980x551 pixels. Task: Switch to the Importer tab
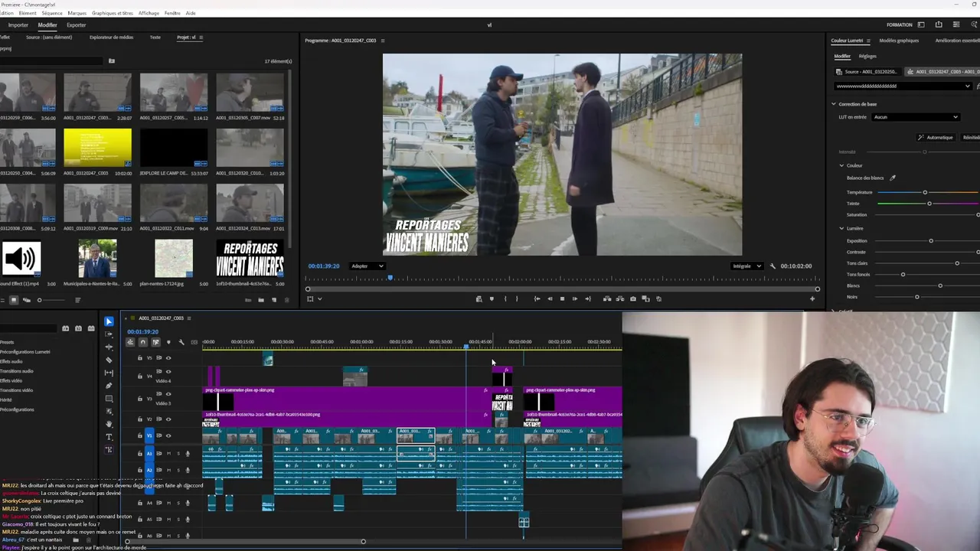tap(18, 25)
